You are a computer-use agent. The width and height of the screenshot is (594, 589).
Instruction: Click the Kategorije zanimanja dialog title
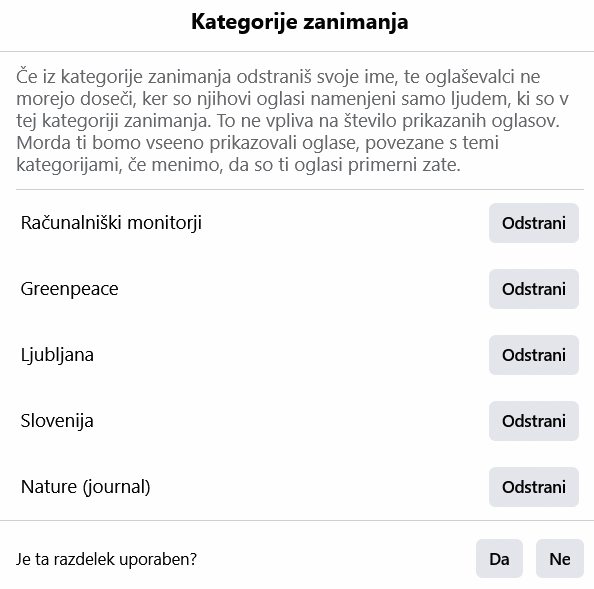(x=300, y=22)
